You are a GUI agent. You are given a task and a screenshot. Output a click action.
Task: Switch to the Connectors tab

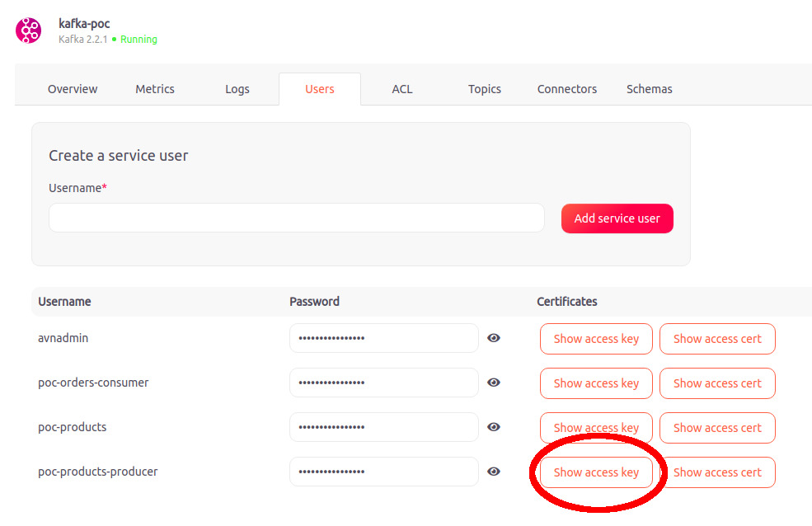[x=567, y=89]
